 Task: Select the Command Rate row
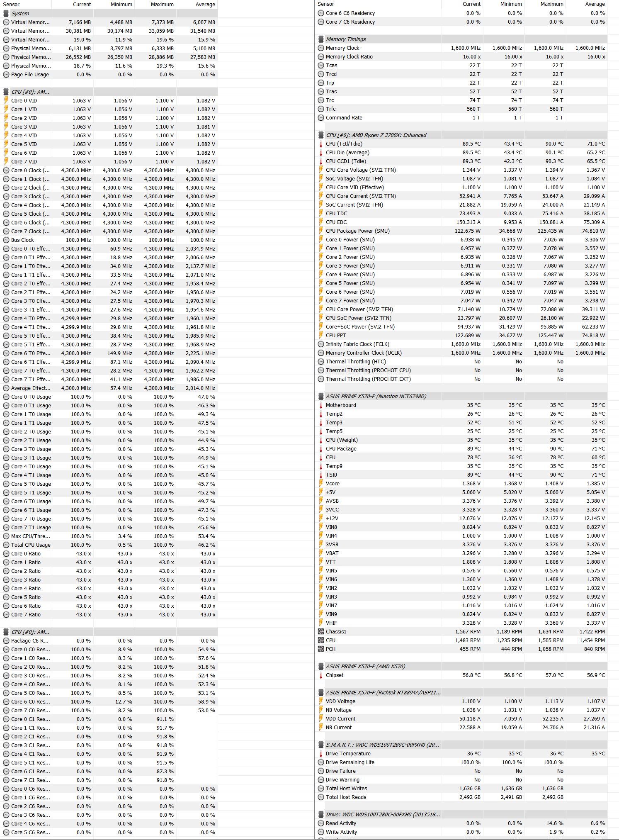click(462, 118)
